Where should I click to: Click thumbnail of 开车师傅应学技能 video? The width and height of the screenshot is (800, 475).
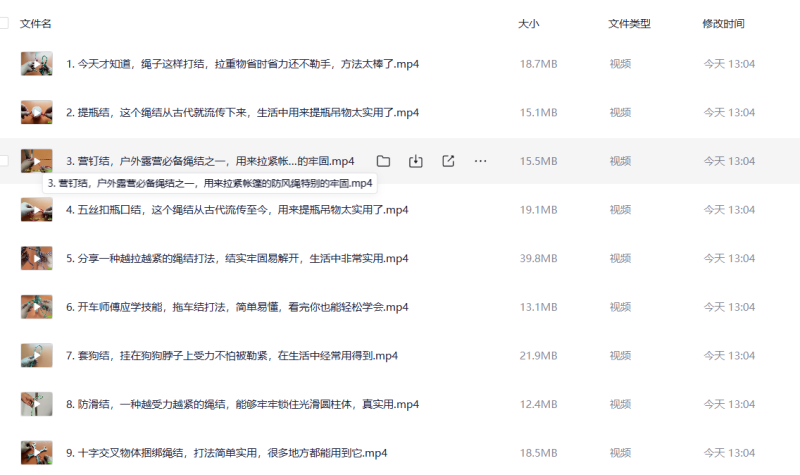coord(36,307)
